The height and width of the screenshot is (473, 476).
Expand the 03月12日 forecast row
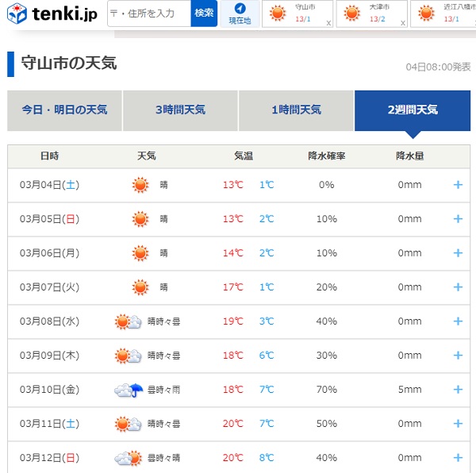coord(458,458)
